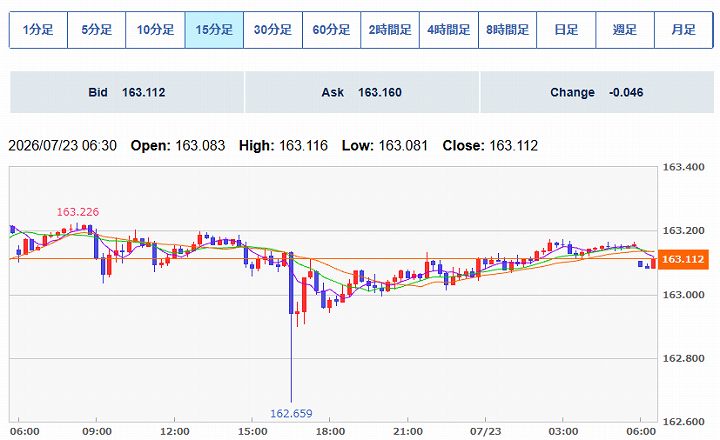Click the 15:00 time axis label
Viewport: 720px width, 440px height.
[252, 432]
